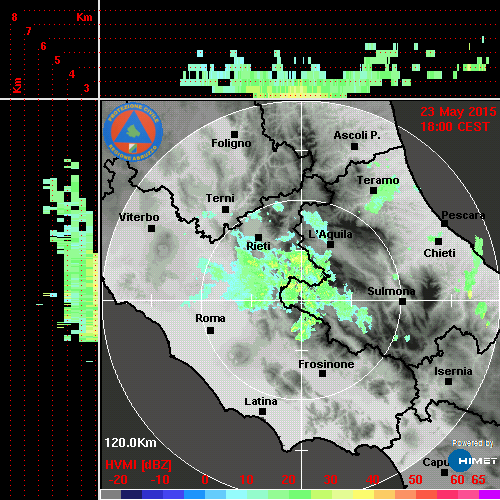Click the HIMET logo badge
500x500 pixels.
[x=473, y=461]
